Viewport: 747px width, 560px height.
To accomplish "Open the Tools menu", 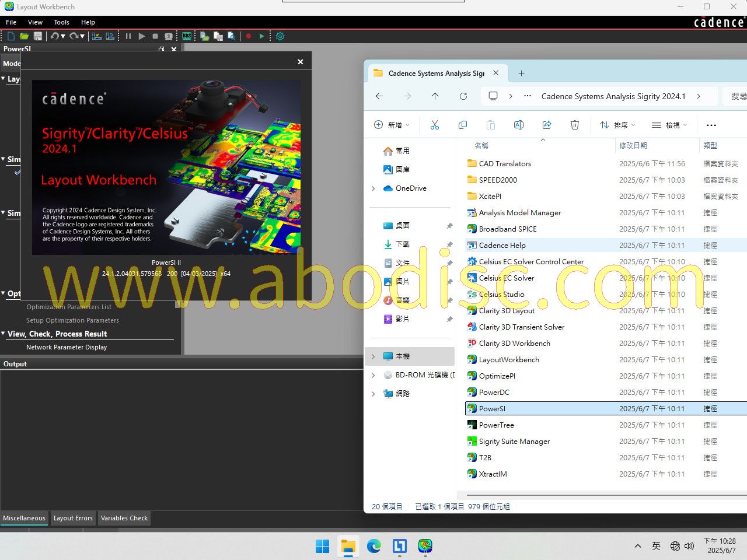I will pyautogui.click(x=61, y=22).
